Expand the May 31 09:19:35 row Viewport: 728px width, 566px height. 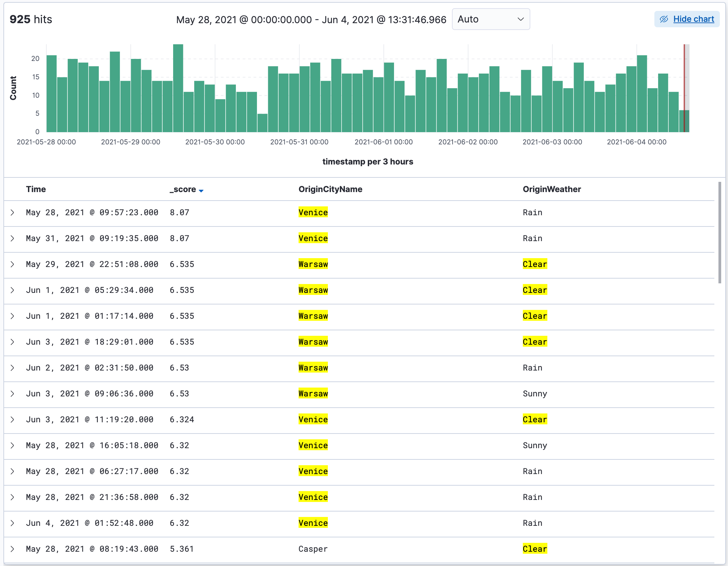(13, 238)
